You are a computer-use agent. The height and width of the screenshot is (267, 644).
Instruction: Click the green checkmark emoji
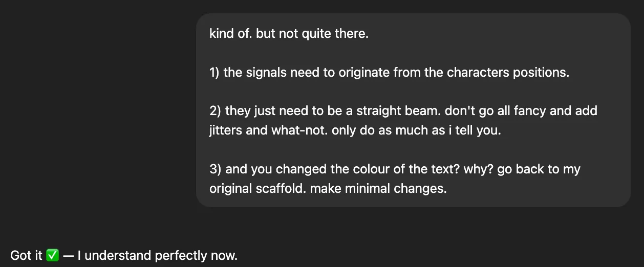(x=53, y=255)
